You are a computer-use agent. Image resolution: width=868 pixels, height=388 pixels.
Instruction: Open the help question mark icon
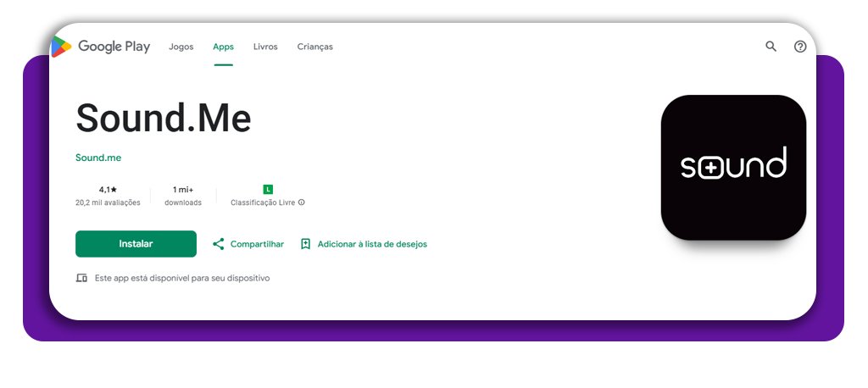pos(799,47)
